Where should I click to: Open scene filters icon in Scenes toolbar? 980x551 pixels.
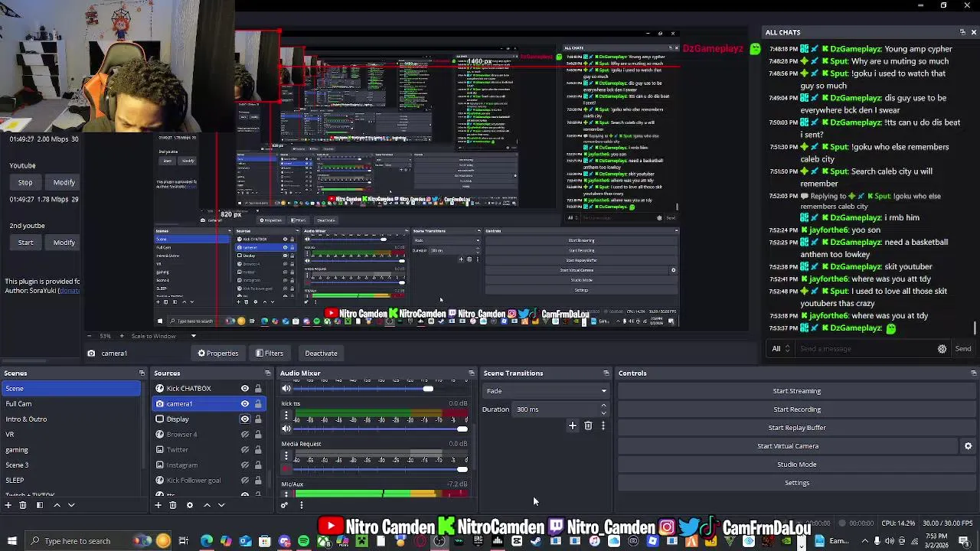coord(40,505)
